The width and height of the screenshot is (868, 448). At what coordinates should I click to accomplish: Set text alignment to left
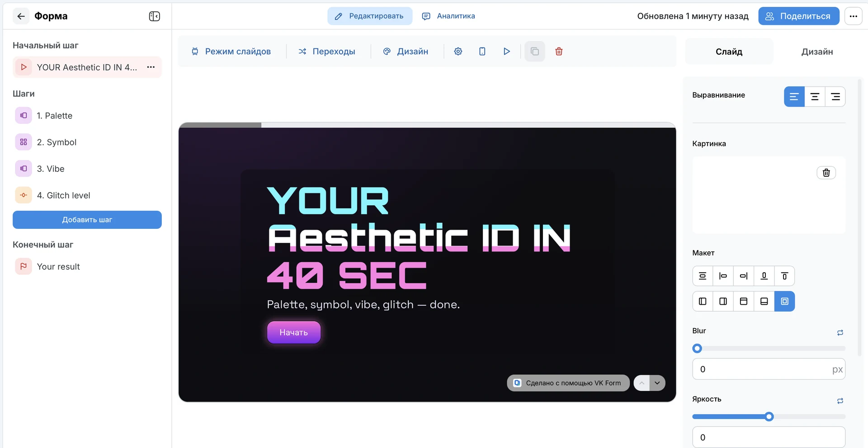[794, 96]
